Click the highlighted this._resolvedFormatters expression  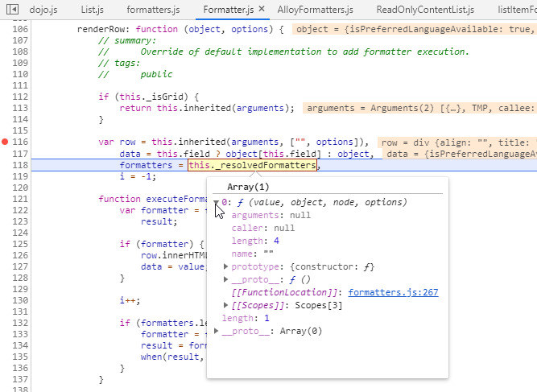tap(252, 165)
